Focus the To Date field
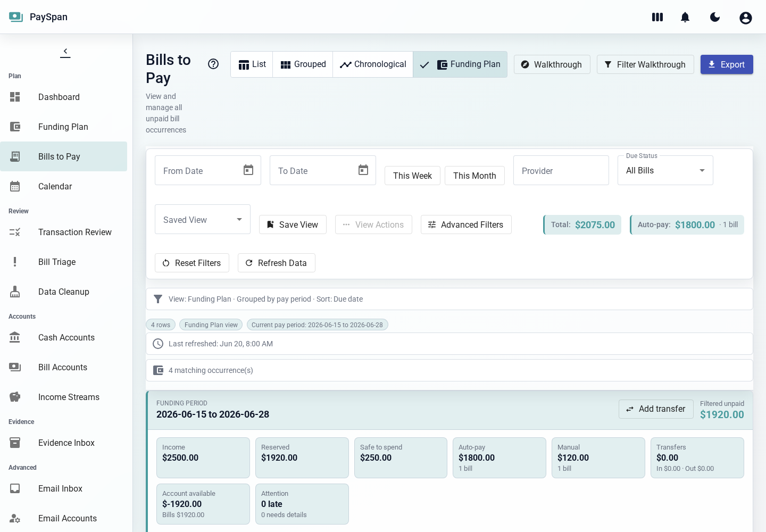The image size is (766, 532). coord(323,170)
